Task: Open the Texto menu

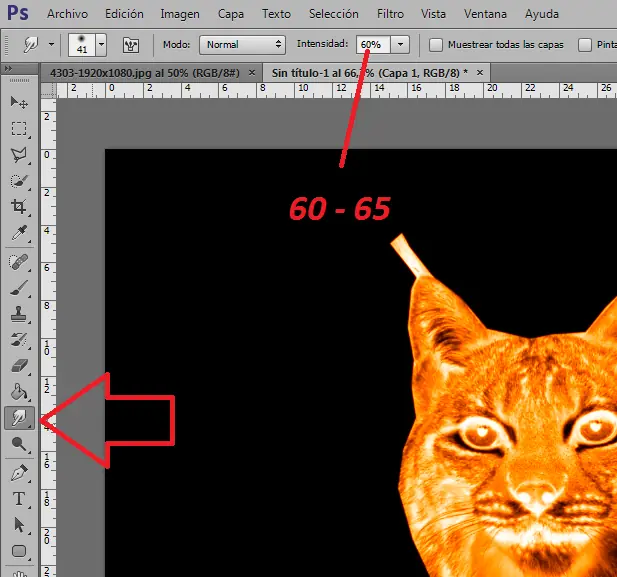Action: (276, 14)
